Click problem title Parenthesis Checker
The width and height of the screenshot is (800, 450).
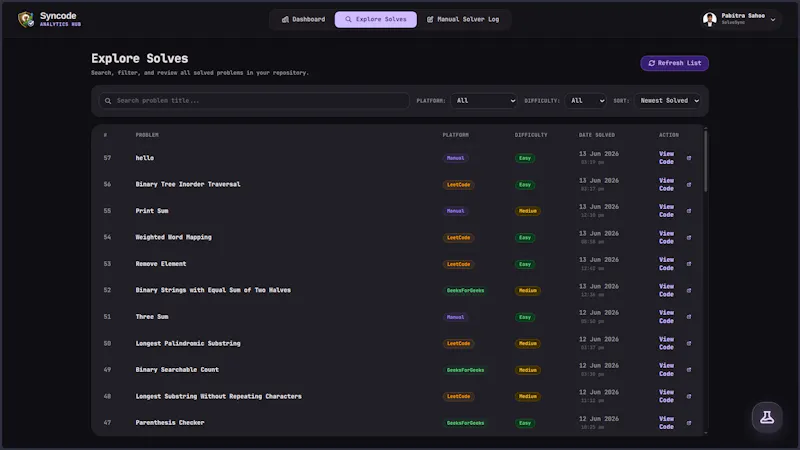click(170, 423)
